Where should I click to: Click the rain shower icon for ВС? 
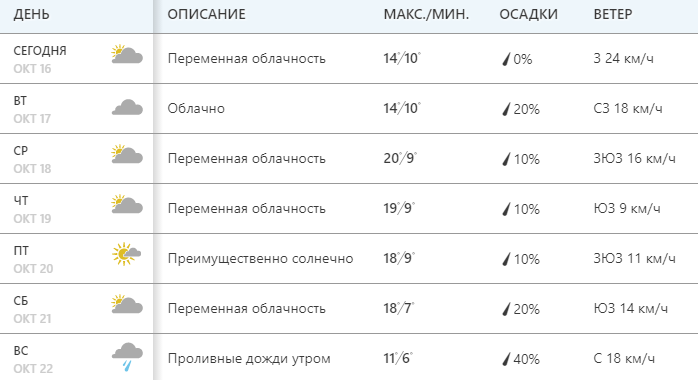tap(127, 357)
